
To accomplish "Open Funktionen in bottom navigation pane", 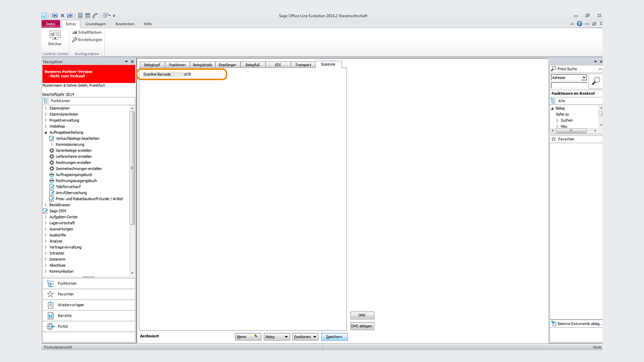I will coord(89,283).
